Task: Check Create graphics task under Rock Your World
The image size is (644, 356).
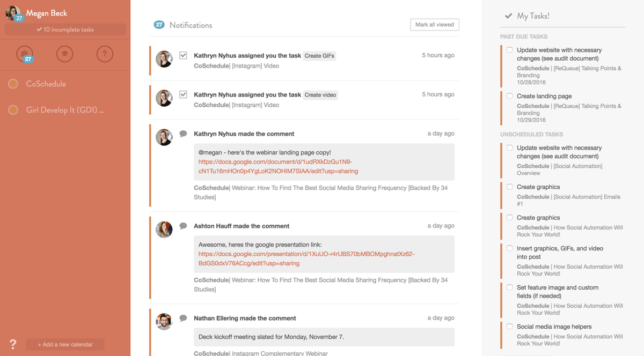Action: click(x=510, y=217)
